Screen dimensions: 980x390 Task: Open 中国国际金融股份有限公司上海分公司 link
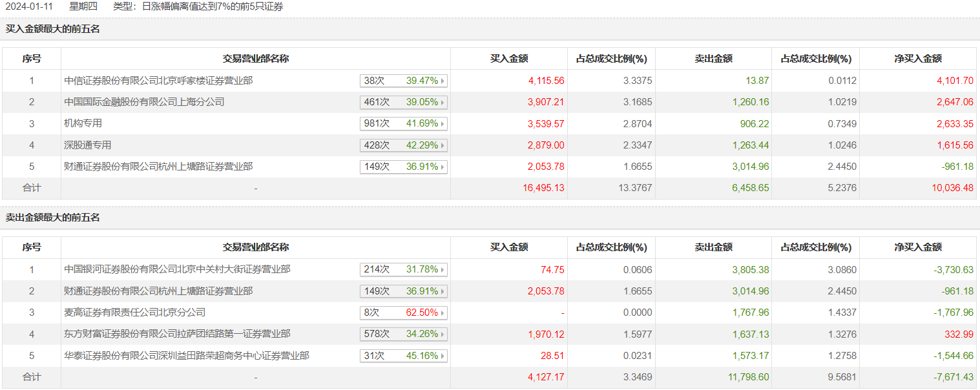coord(144,102)
